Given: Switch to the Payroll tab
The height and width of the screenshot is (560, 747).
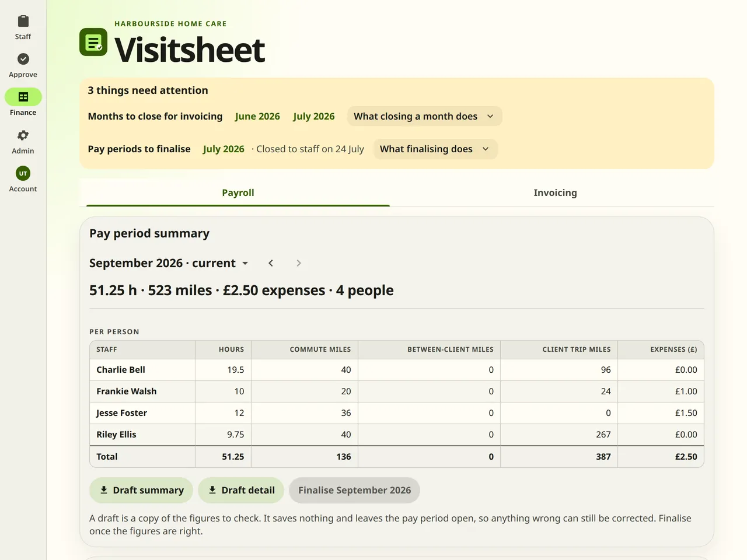Looking at the screenshot, I should pos(238,192).
